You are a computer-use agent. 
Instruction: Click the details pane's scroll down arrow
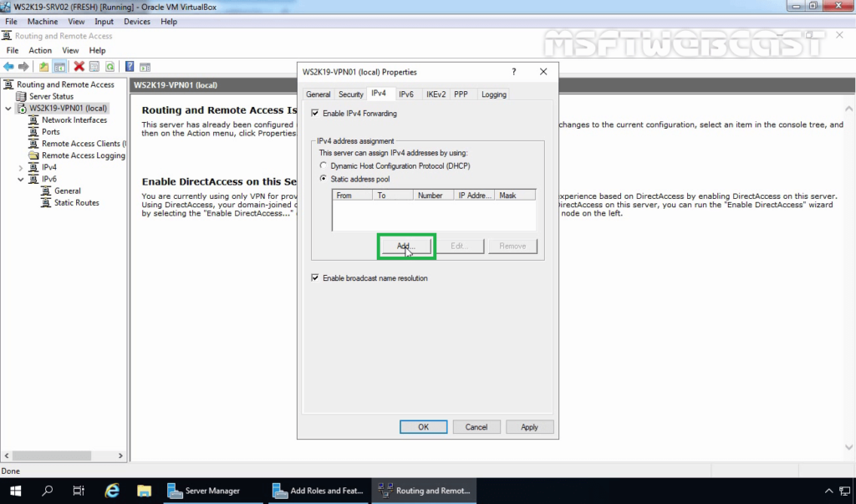[849, 447]
